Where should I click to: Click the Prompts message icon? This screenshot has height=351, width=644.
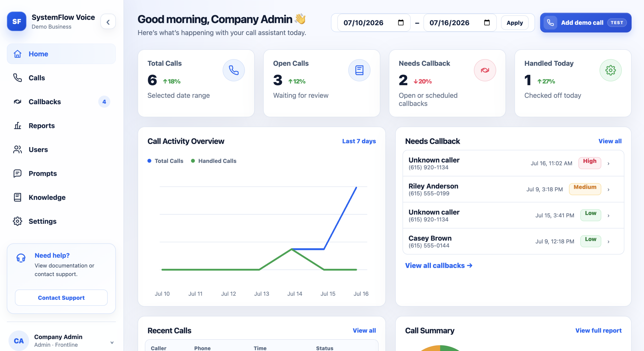17,173
